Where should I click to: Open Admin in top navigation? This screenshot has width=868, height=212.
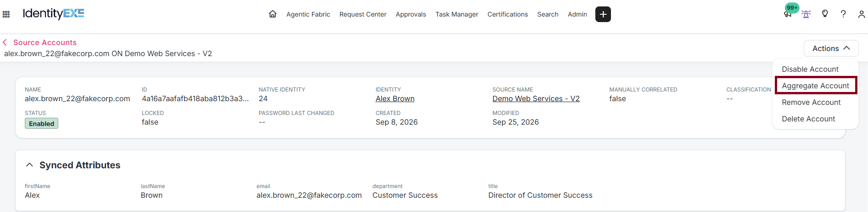coord(577,14)
